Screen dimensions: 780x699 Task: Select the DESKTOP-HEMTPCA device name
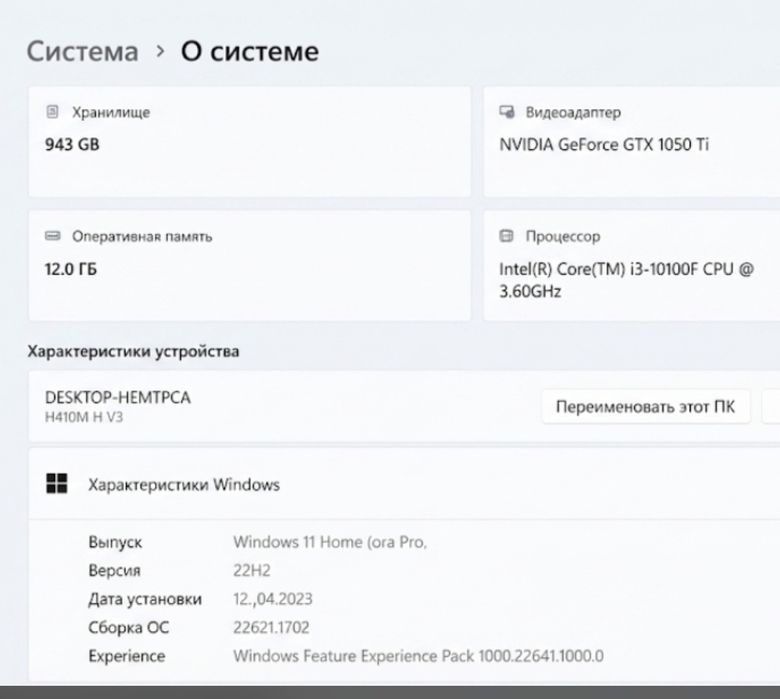[118, 398]
